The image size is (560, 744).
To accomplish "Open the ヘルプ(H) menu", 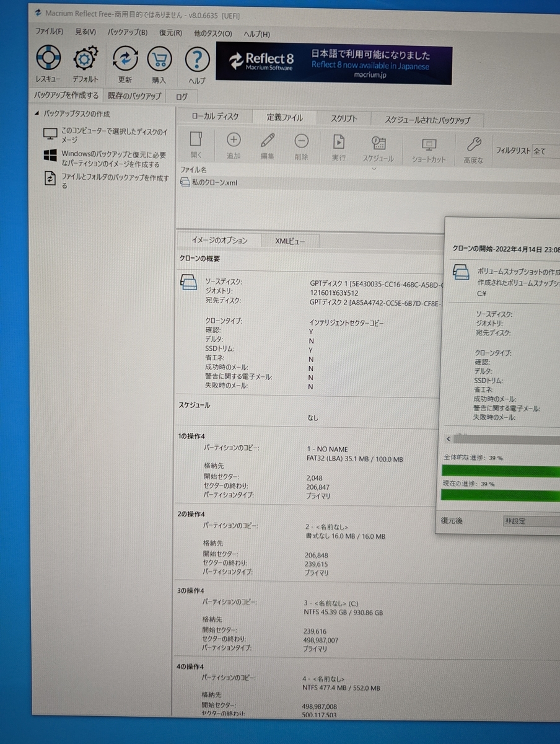I will click(256, 35).
